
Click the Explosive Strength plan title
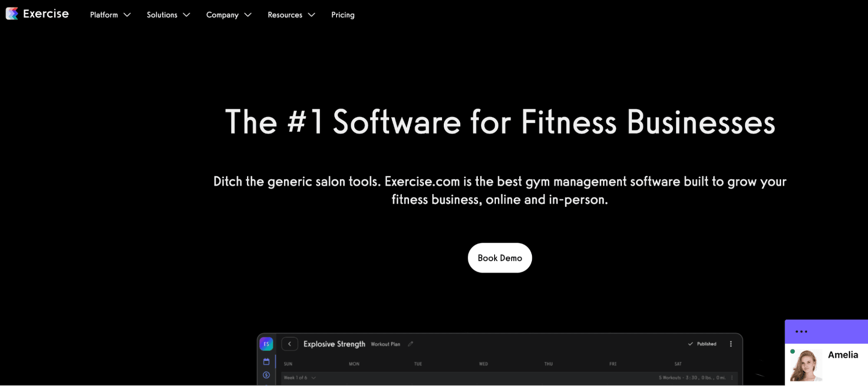click(x=334, y=344)
